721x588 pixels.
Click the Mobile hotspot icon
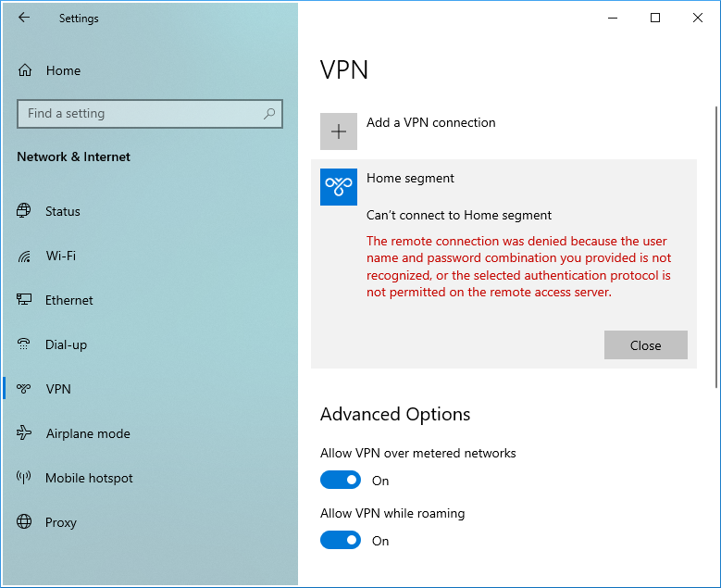pyautogui.click(x=24, y=478)
